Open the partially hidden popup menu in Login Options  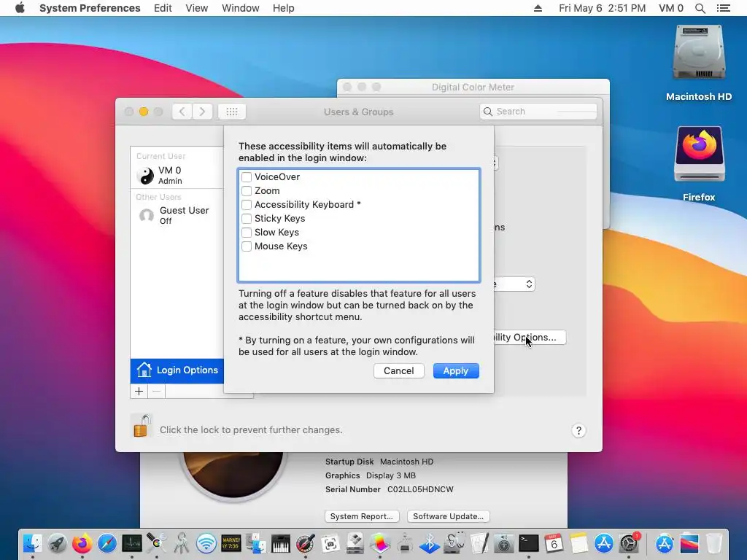pyautogui.click(x=514, y=284)
